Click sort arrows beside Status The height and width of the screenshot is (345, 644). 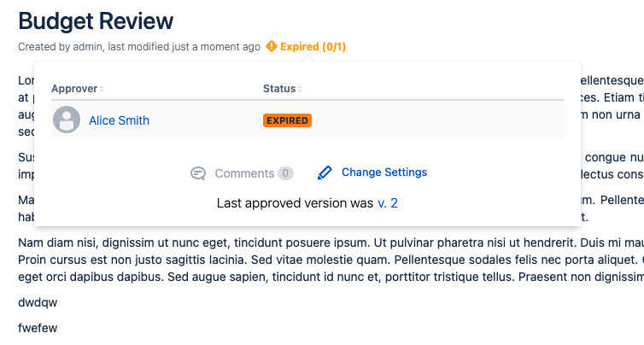pos(300,90)
